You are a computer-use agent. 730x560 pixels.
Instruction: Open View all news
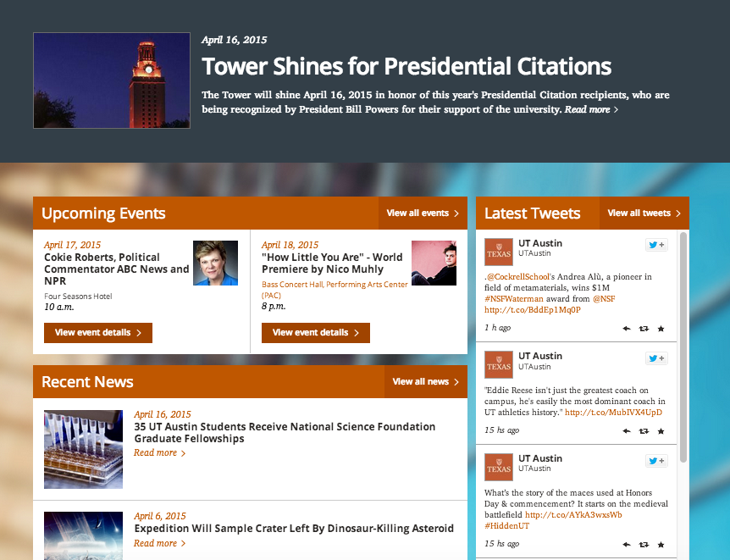click(x=425, y=381)
